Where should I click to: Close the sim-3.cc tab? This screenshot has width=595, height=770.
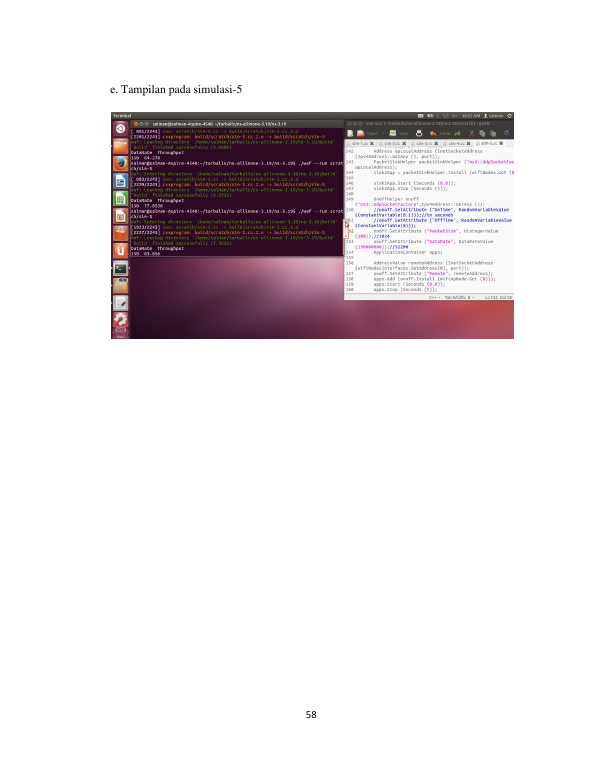click(436, 143)
